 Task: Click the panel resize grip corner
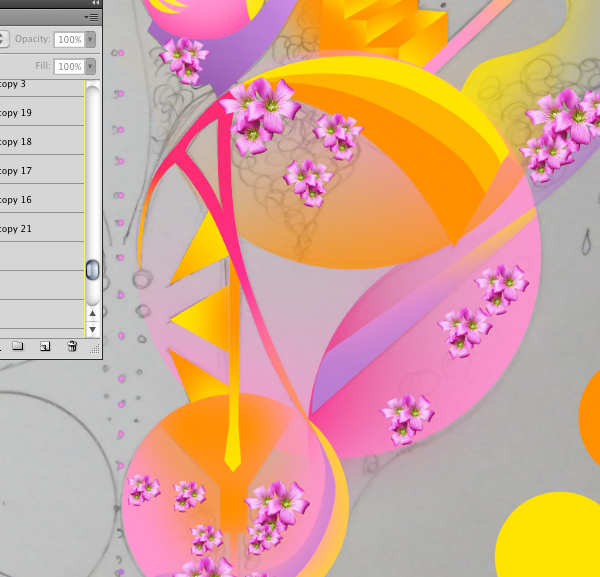(95, 349)
